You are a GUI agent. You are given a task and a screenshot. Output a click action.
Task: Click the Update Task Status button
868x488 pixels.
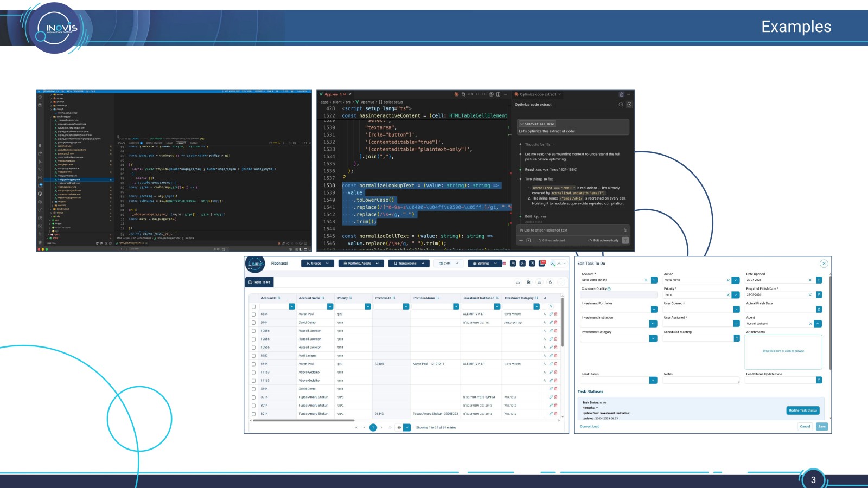click(802, 410)
